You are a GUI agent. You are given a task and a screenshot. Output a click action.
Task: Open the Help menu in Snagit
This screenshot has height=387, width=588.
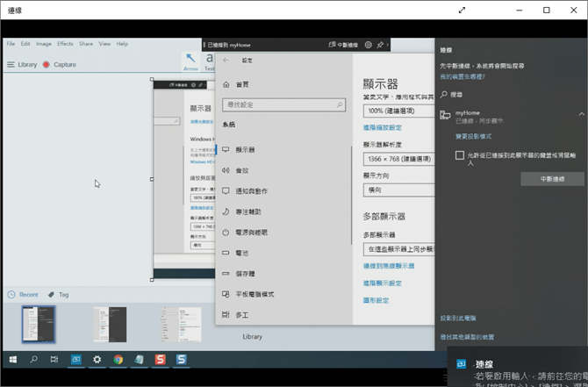point(122,44)
